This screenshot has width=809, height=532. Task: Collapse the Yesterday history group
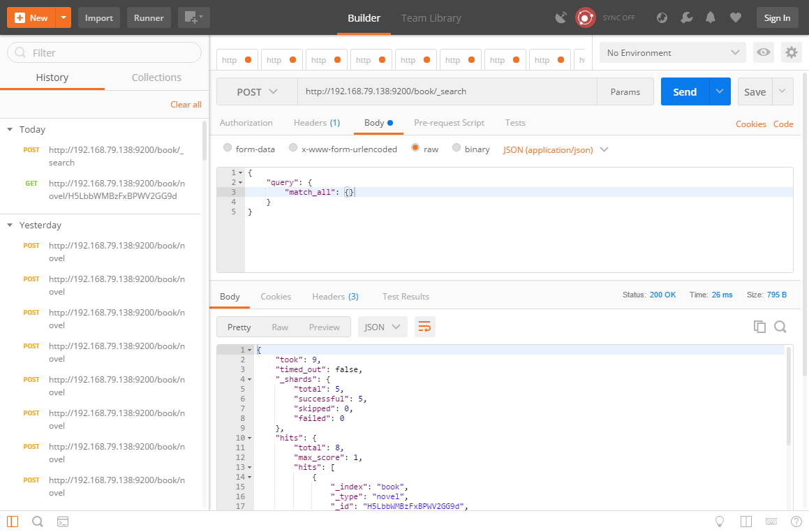tap(10, 226)
